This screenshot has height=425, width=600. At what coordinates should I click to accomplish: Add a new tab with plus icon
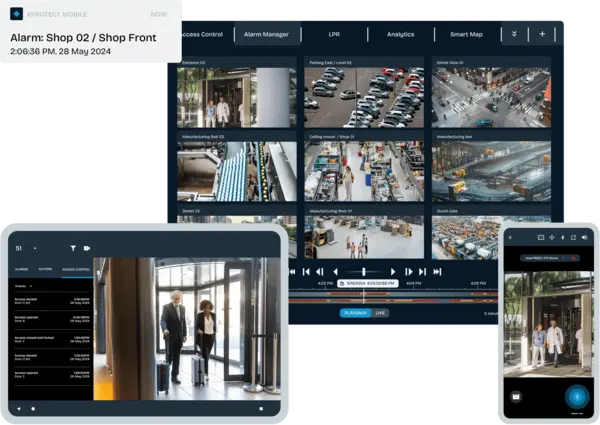(542, 34)
